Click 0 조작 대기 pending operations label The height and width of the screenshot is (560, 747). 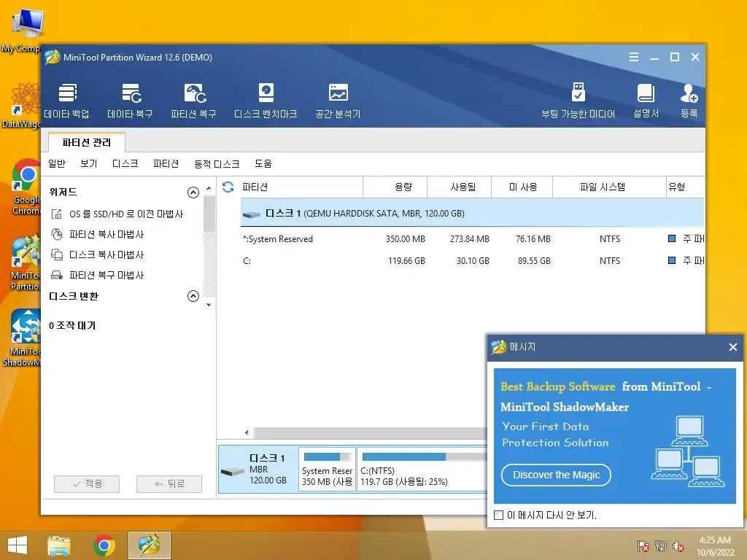(x=72, y=326)
